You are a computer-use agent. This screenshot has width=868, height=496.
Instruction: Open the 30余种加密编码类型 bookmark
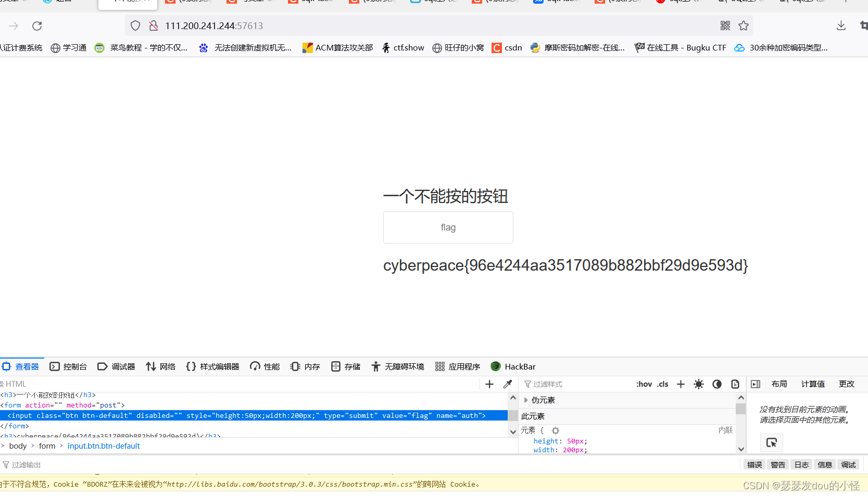[x=781, y=48]
